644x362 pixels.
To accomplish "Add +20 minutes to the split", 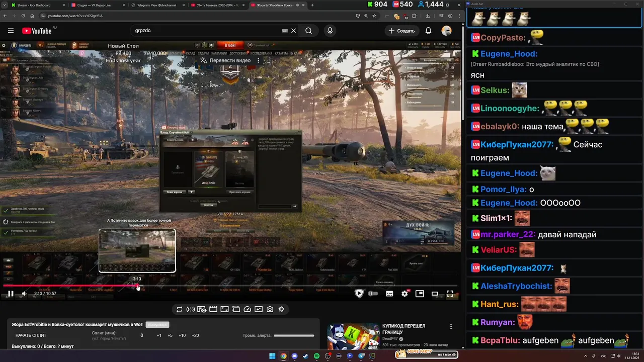I will [195, 335].
